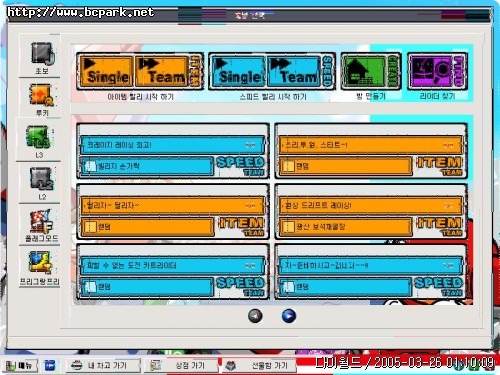The height and width of the screenshot is (375, 500).
Task: Click the 광산 보석채굴장 track name text
Action: click(x=321, y=227)
